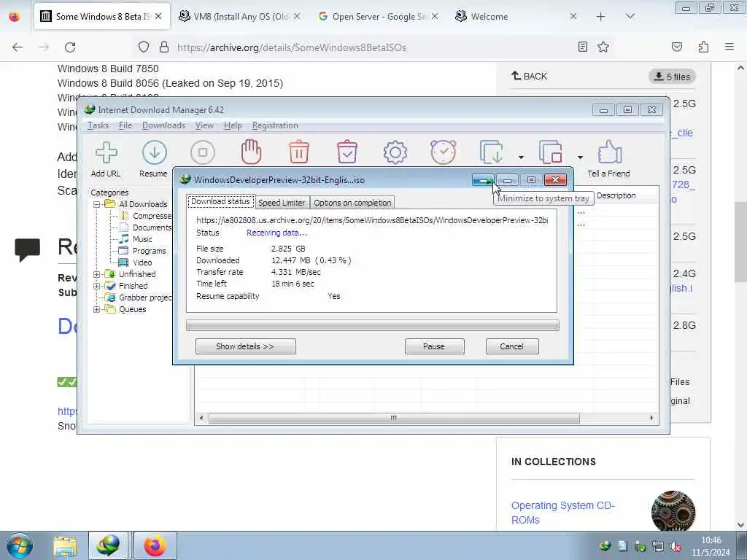Open the Downloads menu
The height and width of the screenshot is (560, 747).
[163, 125]
